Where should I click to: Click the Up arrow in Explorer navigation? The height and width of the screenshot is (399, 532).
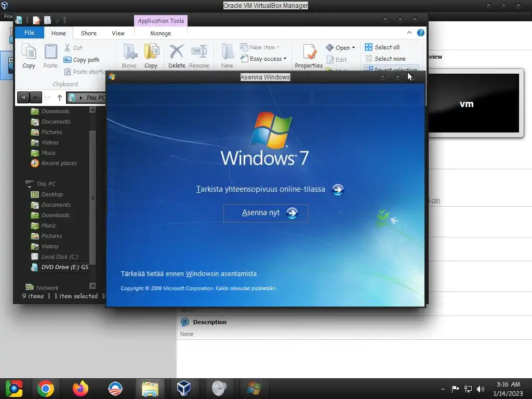(60, 98)
